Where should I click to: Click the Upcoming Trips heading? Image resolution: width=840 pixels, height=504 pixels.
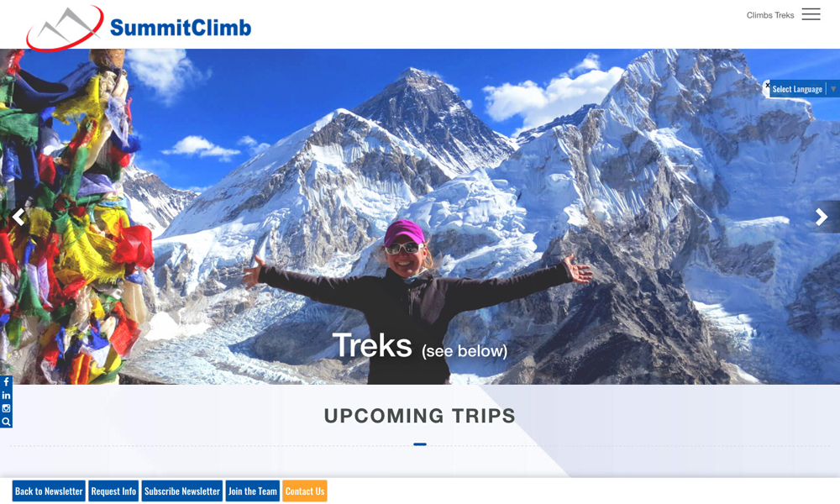tap(419, 416)
